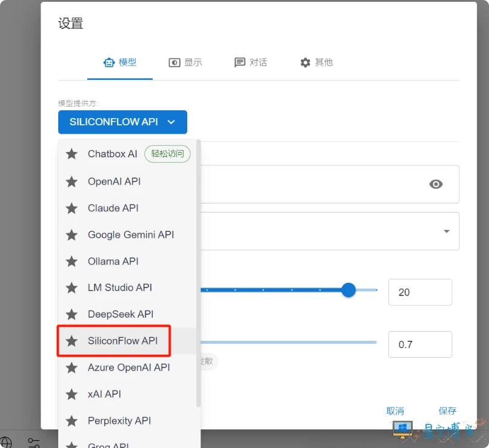Image resolution: width=489 pixels, height=448 pixels.
Task: Choose Azure OpenAI API from list
Action: tap(127, 367)
